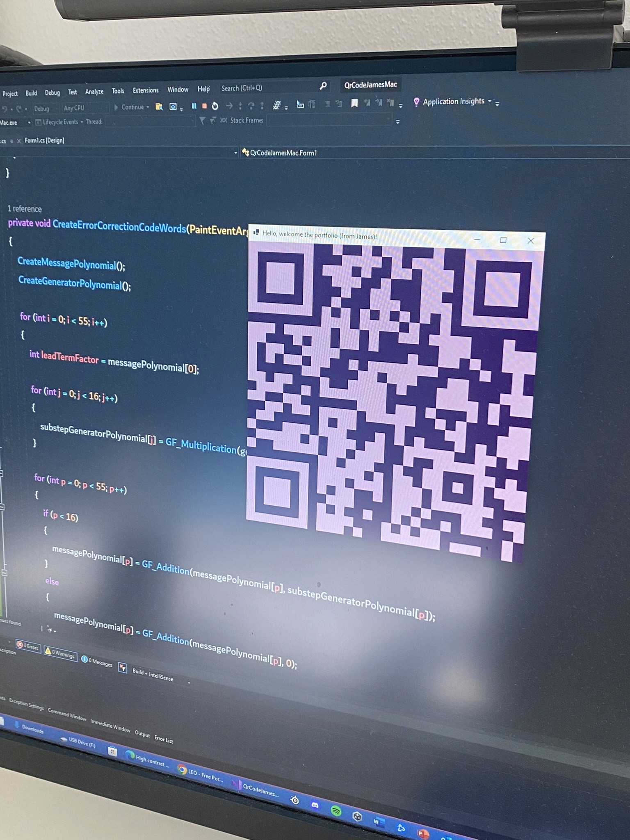Open the Extensions menu

146,90
